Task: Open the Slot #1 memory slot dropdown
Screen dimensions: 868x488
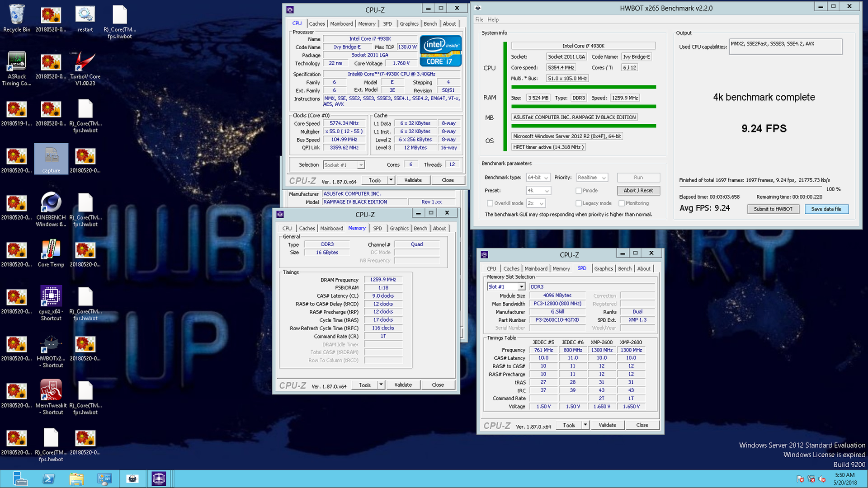Action: 506,286
